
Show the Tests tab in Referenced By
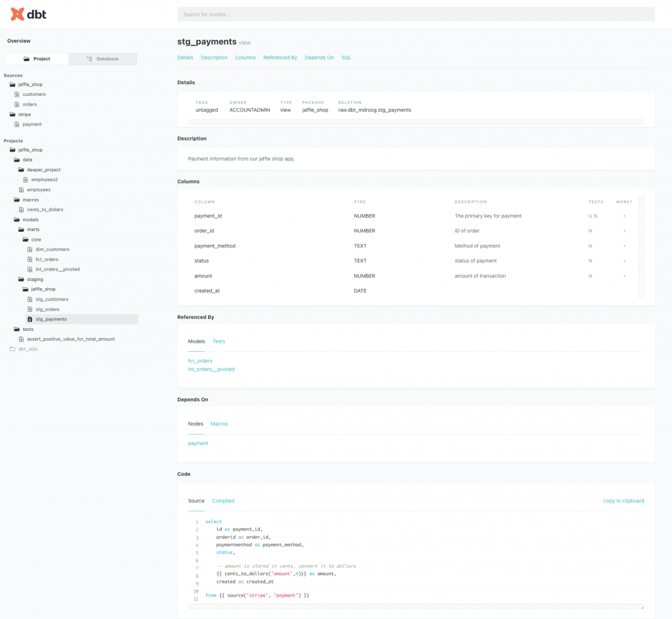(219, 341)
